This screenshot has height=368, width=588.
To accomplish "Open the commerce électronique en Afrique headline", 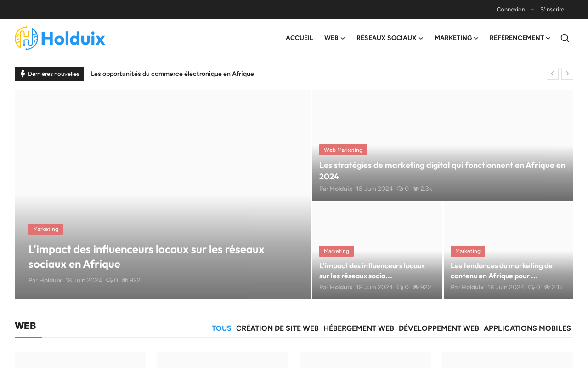I will click(172, 74).
